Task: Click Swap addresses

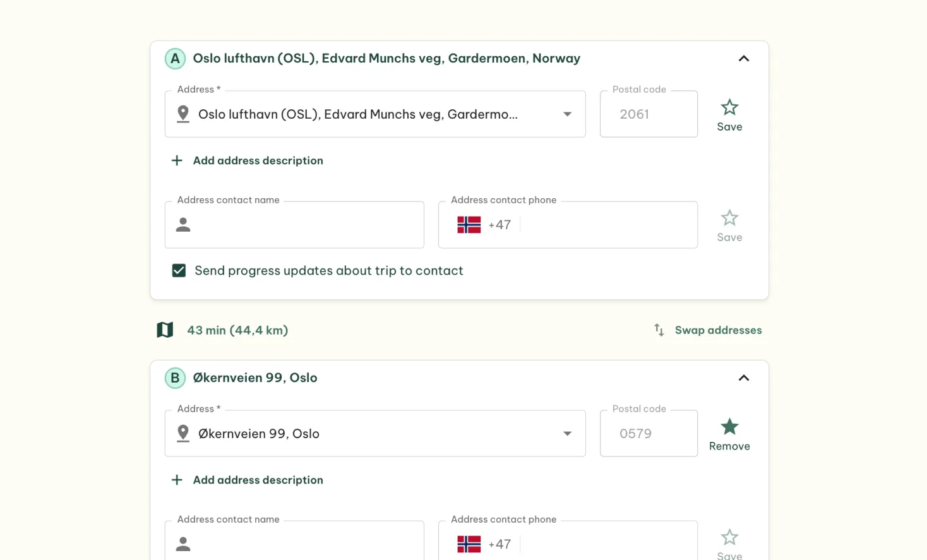Action: [x=718, y=330]
